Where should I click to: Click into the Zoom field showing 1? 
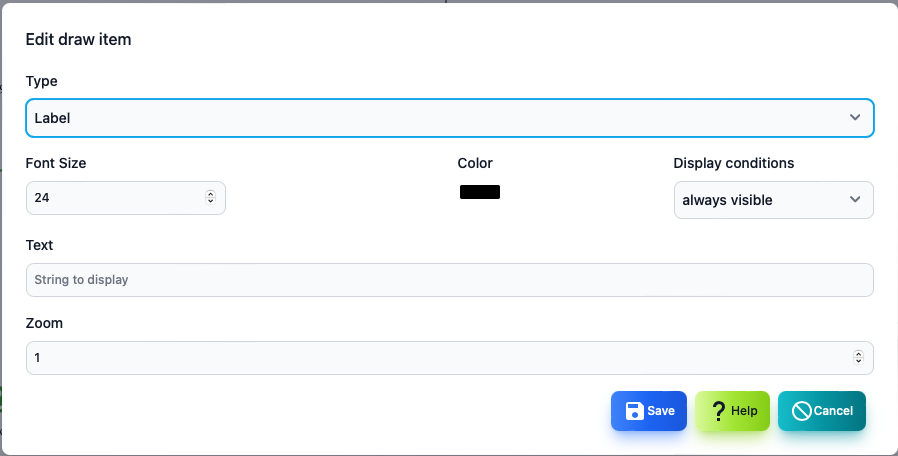(x=450, y=358)
